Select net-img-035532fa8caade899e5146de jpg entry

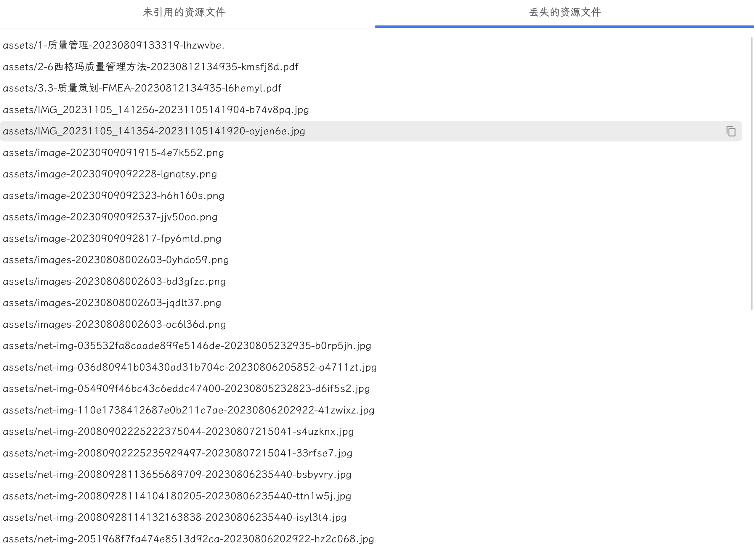pos(187,346)
